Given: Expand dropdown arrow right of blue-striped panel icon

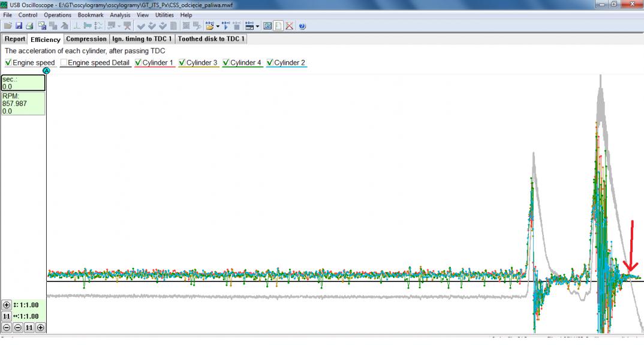Looking at the screenshot, I should pyautogui.click(x=257, y=26).
